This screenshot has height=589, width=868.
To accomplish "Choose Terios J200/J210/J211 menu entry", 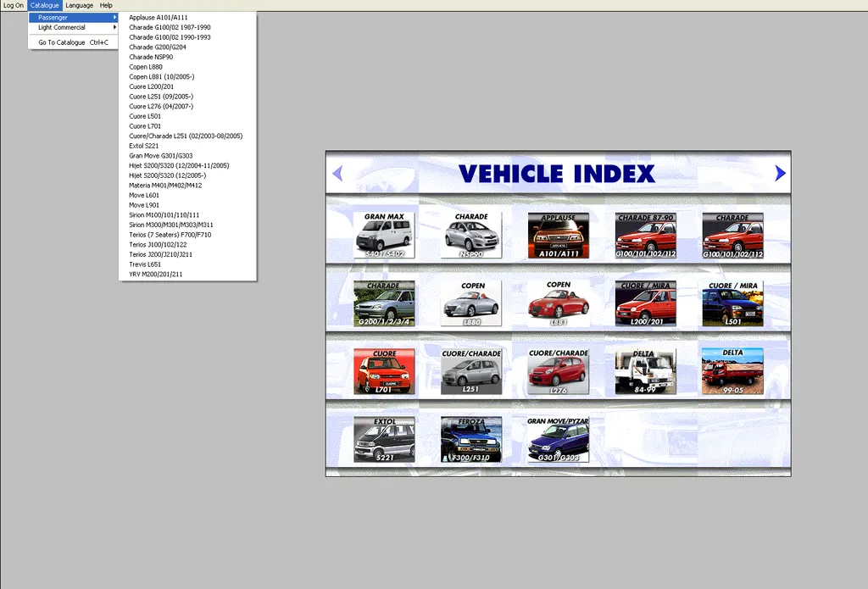I will click(187, 255).
